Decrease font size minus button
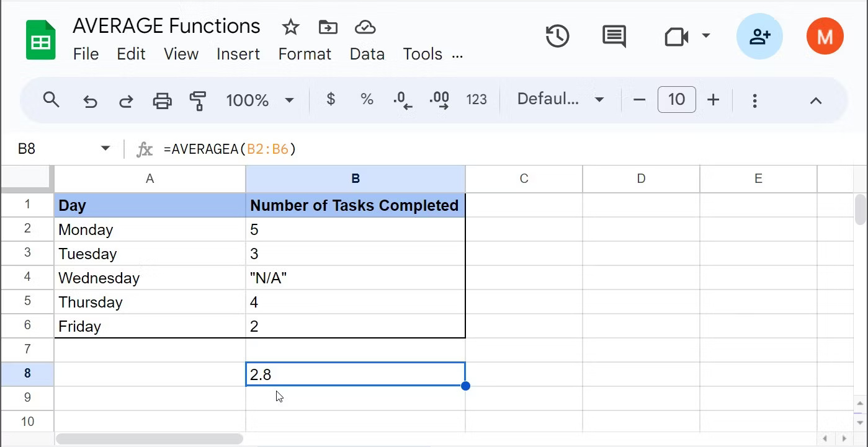Screen dimensions: 868x447 pos(639,100)
